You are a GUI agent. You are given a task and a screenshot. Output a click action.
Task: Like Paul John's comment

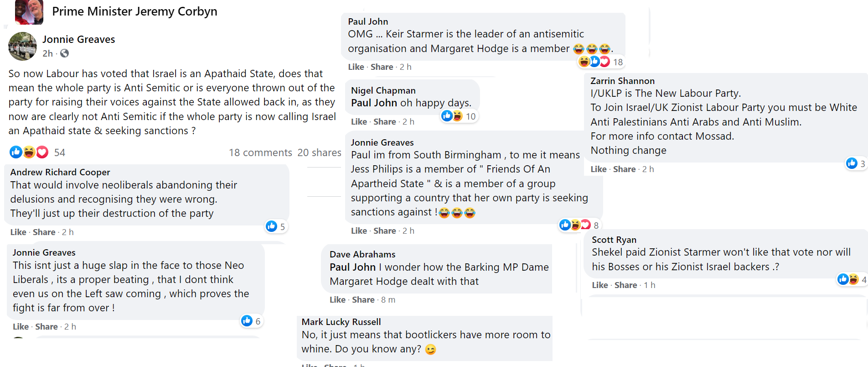(x=356, y=67)
